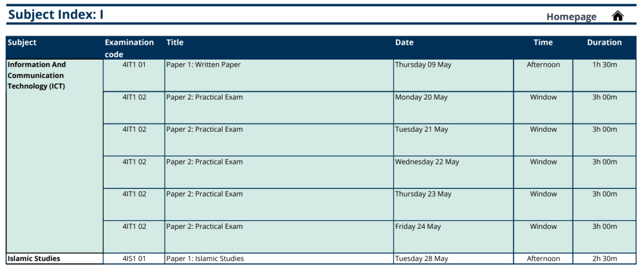Click examination code 4IS1 01
Image resolution: width=644 pixels, height=270 pixels.
pos(134,259)
